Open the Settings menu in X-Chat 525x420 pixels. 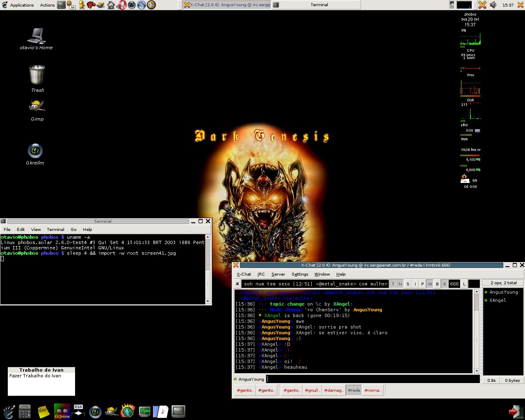300,274
